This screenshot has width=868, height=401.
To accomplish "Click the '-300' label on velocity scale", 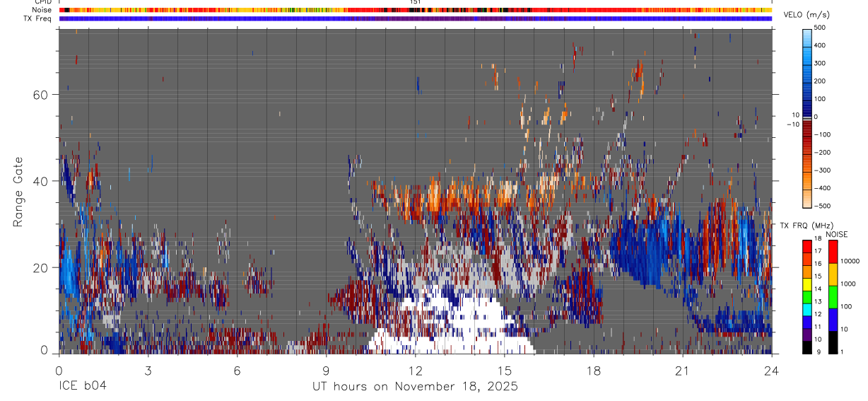I will [822, 170].
